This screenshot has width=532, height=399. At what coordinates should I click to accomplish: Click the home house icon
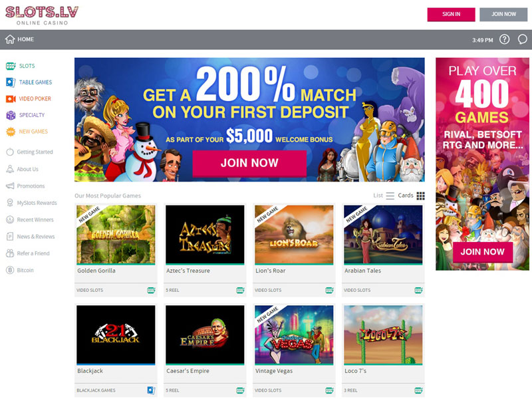[10, 39]
